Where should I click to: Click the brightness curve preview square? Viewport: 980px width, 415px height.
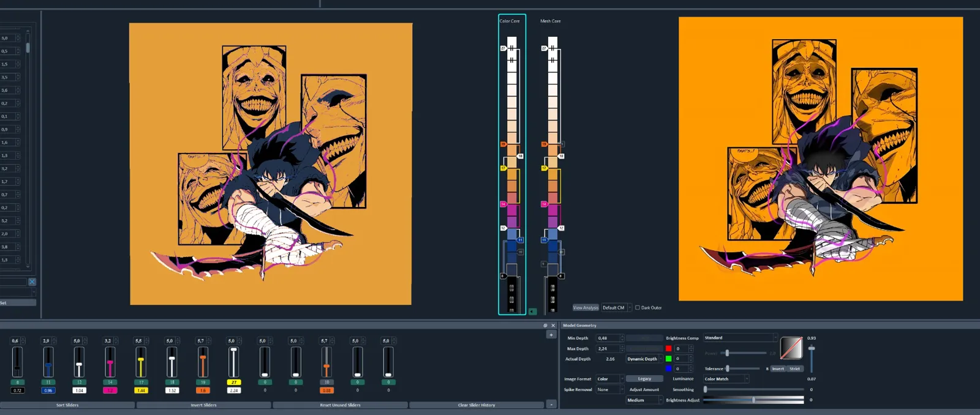pyautogui.click(x=791, y=348)
